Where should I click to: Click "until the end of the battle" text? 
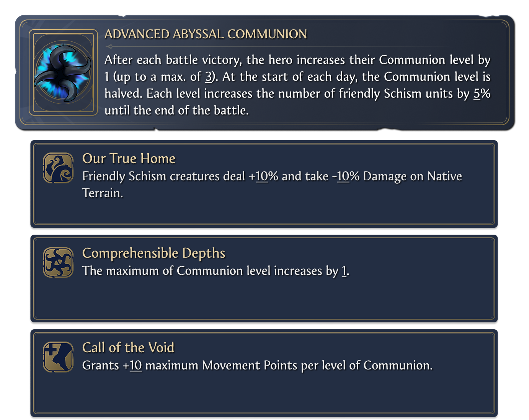(x=176, y=111)
